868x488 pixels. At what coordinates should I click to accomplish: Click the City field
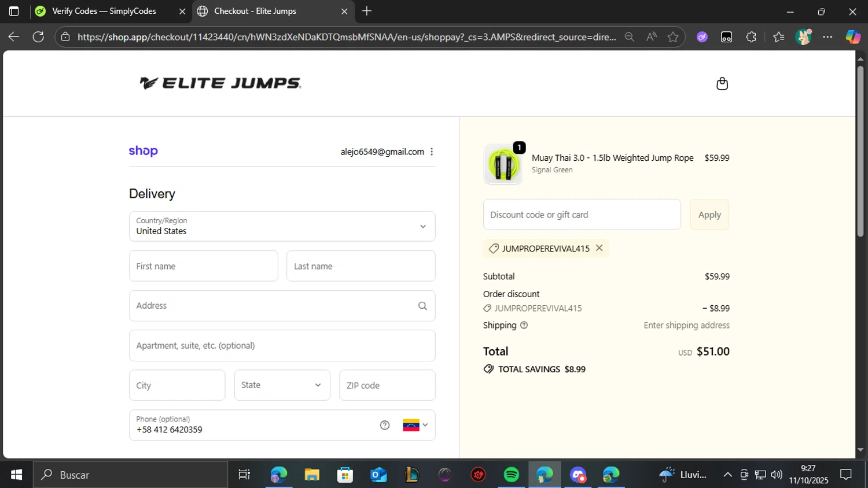point(177,385)
